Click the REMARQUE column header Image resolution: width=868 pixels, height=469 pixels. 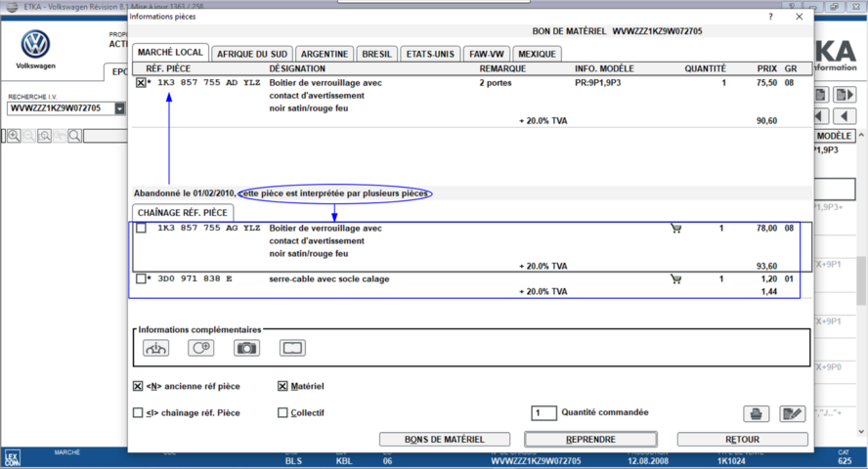pyautogui.click(x=502, y=68)
